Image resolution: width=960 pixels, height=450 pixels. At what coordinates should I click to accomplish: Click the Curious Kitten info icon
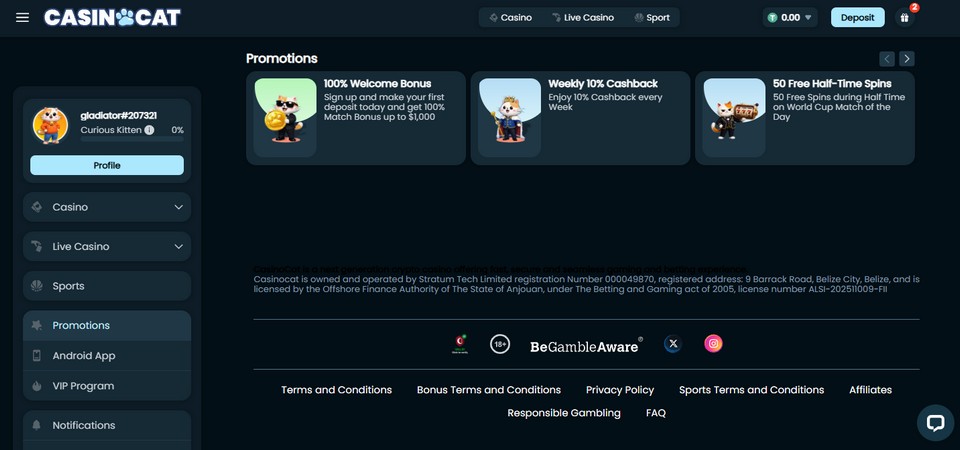pos(149,130)
